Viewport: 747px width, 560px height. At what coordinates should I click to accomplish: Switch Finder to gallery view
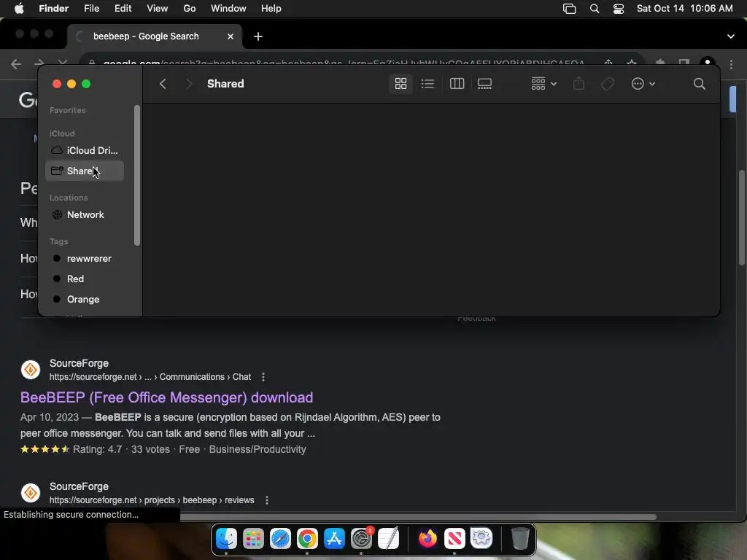(484, 84)
